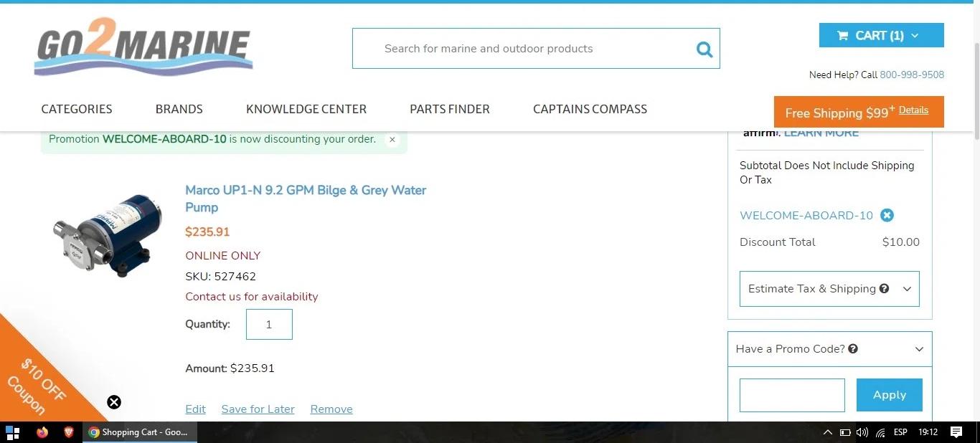Open the CATEGORIES menu

77,109
